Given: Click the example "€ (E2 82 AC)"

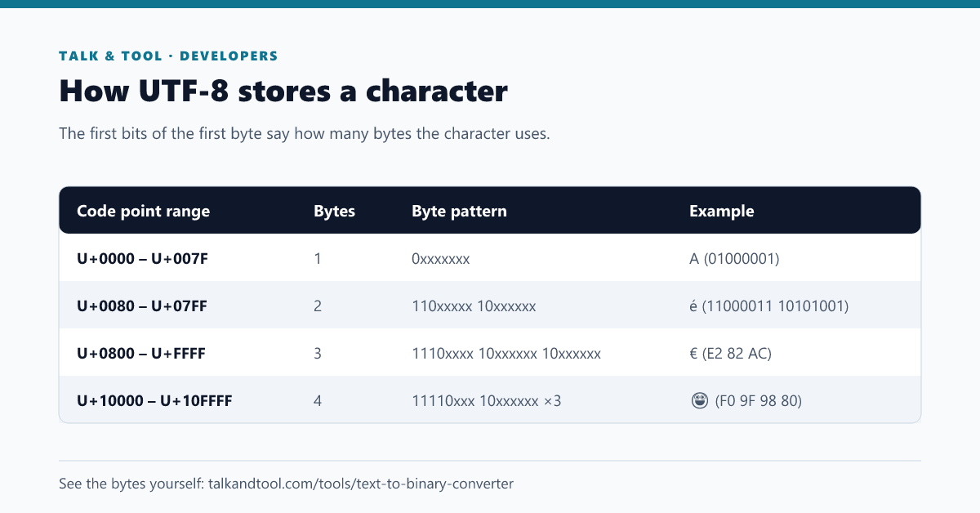Looking at the screenshot, I should 731,354.
